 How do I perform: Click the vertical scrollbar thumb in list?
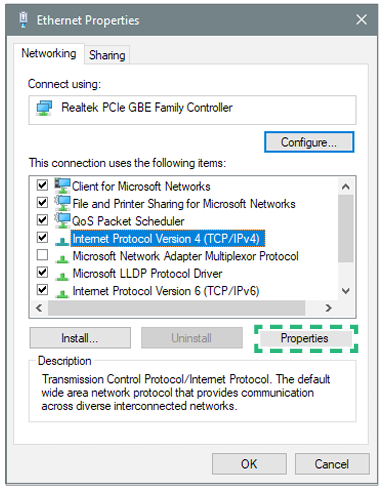pyautogui.click(x=346, y=228)
